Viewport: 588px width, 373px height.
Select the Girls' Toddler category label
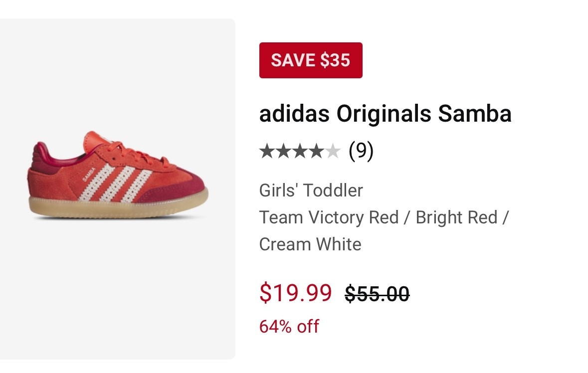tap(311, 190)
